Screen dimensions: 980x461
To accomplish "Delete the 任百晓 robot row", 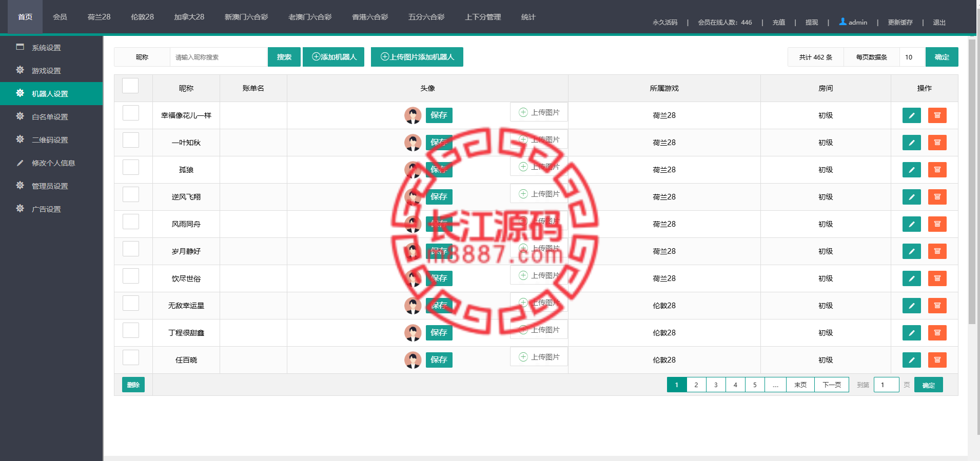I will pyautogui.click(x=937, y=360).
